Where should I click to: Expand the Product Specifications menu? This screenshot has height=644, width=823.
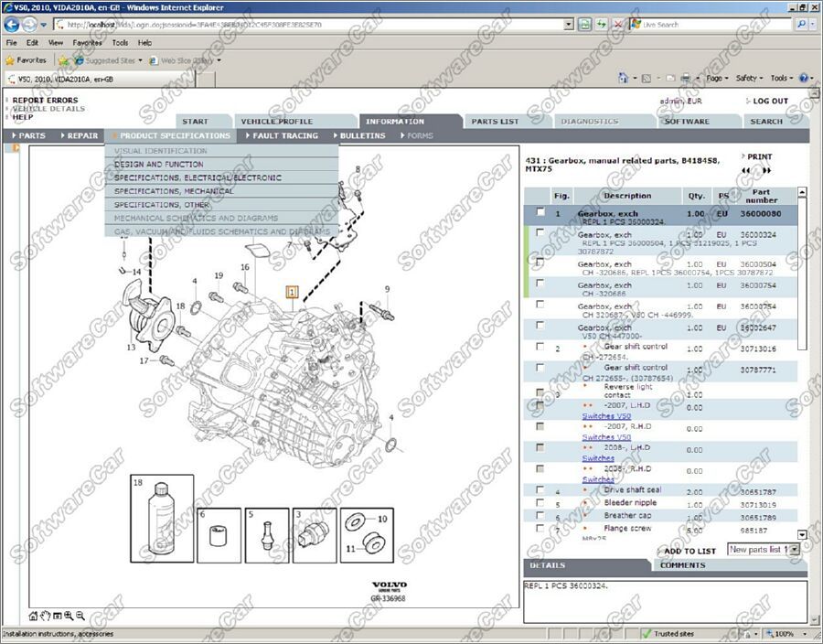click(x=174, y=135)
